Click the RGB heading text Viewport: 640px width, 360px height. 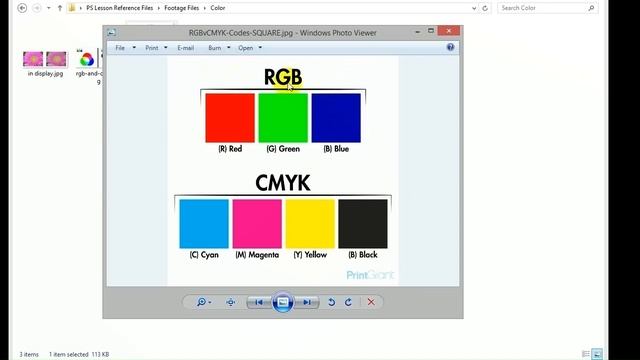(283, 77)
